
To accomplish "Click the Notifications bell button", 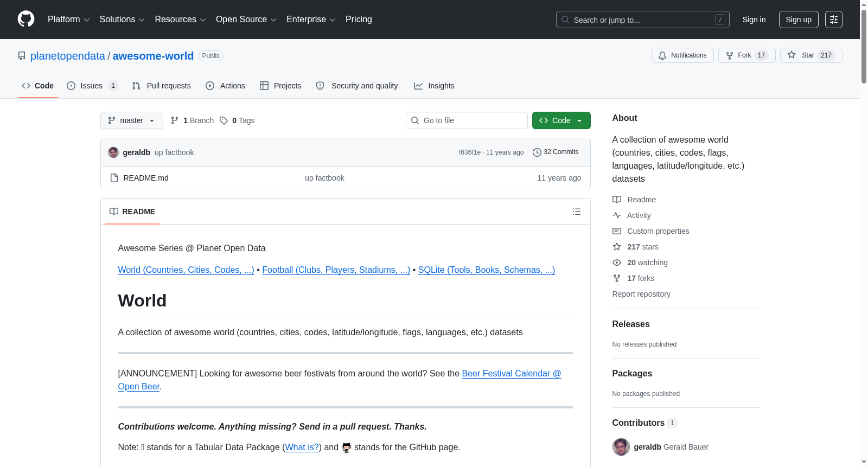I will coord(682,55).
